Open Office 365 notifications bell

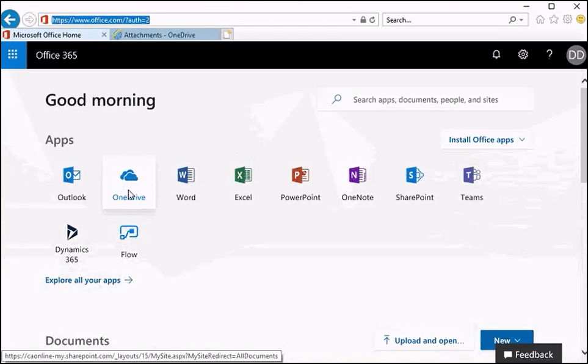coord(496,54)
